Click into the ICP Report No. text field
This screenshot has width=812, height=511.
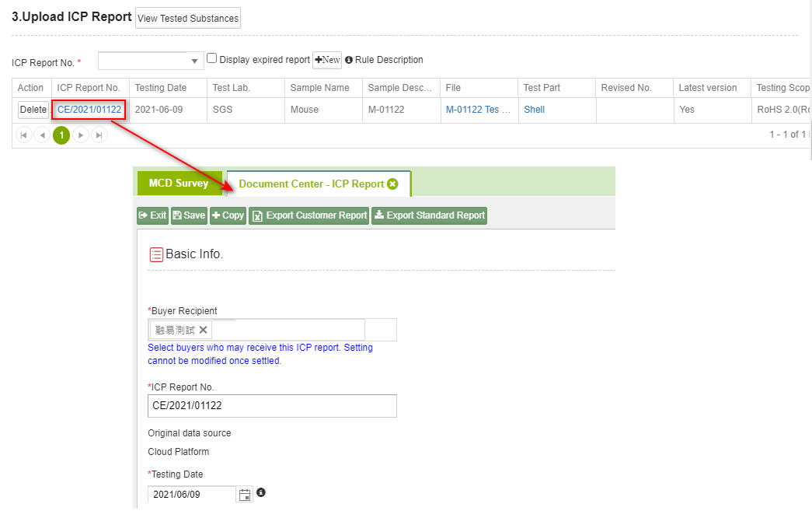272,406
